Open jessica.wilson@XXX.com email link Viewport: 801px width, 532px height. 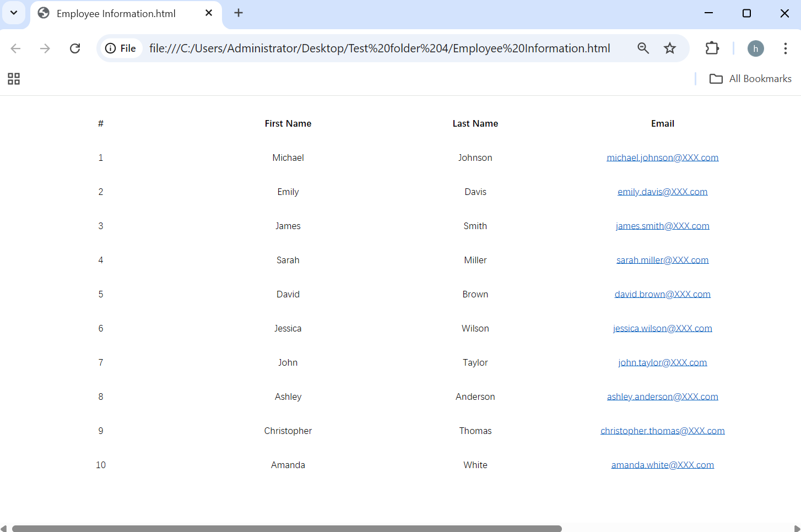[662, 328]
